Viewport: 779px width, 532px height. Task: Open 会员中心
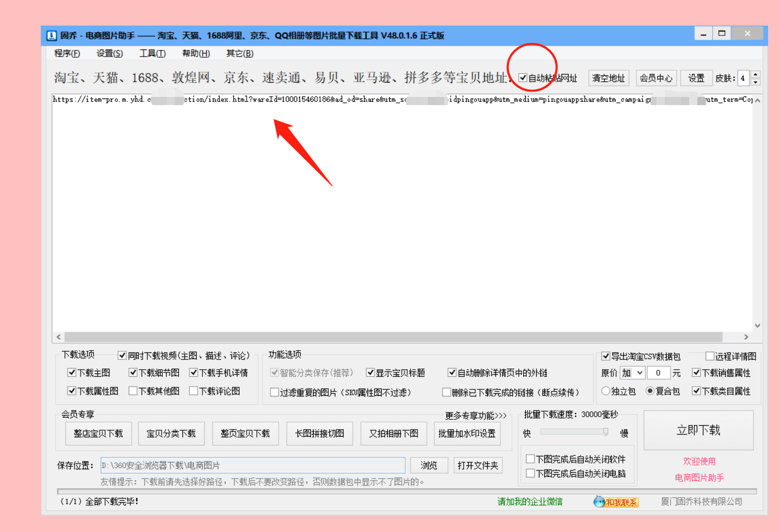(x=656, y=78)
